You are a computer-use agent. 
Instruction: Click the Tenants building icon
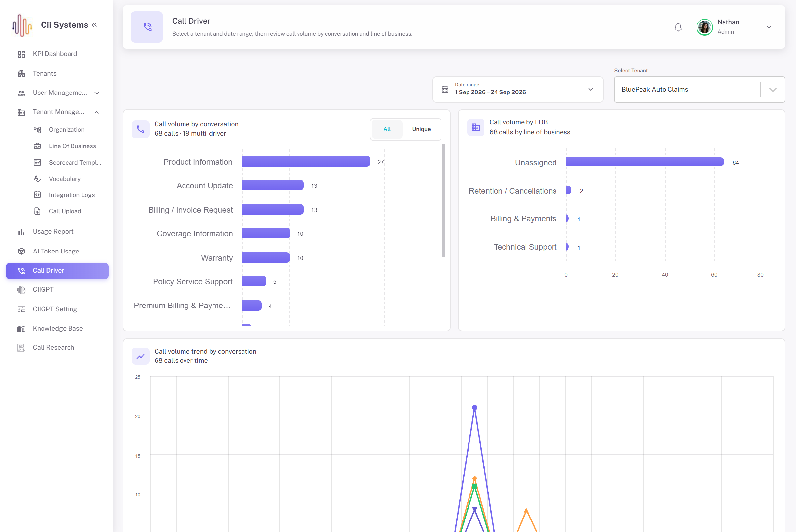click(21, 74)
